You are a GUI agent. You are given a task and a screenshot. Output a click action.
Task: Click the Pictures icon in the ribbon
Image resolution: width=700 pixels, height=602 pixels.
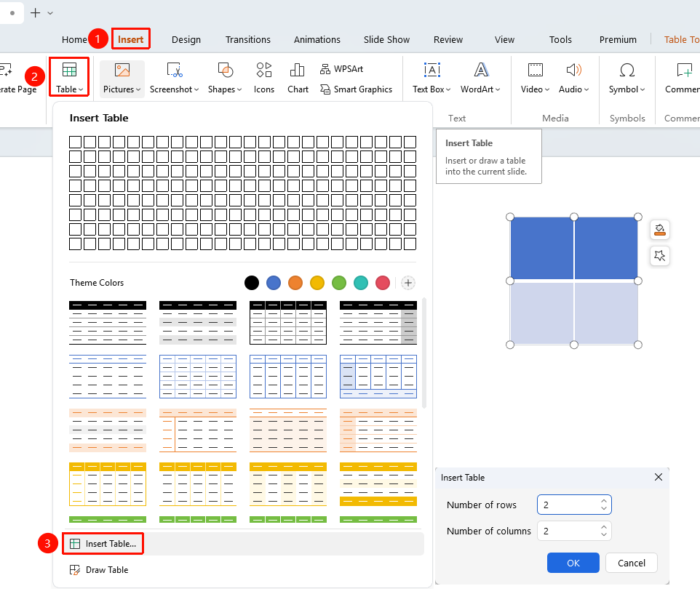[x=122, y=71]
